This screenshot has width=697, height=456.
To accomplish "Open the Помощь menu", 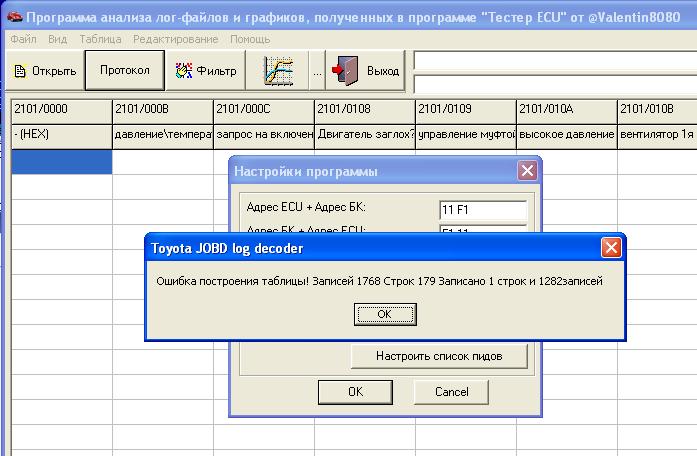I will (x=250, y=39).
